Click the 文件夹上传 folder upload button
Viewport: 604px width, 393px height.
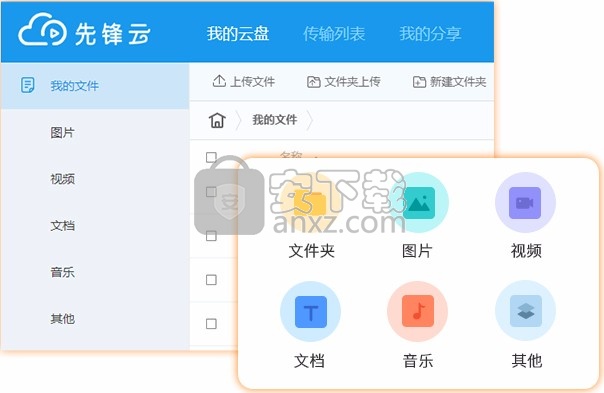[344, 81]
